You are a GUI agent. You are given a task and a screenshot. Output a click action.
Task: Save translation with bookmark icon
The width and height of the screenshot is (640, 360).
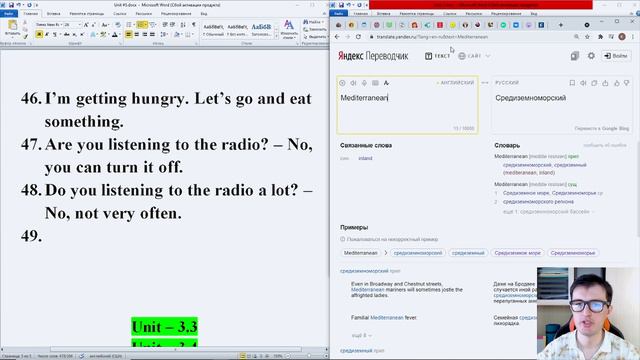[x=572, y=83]
